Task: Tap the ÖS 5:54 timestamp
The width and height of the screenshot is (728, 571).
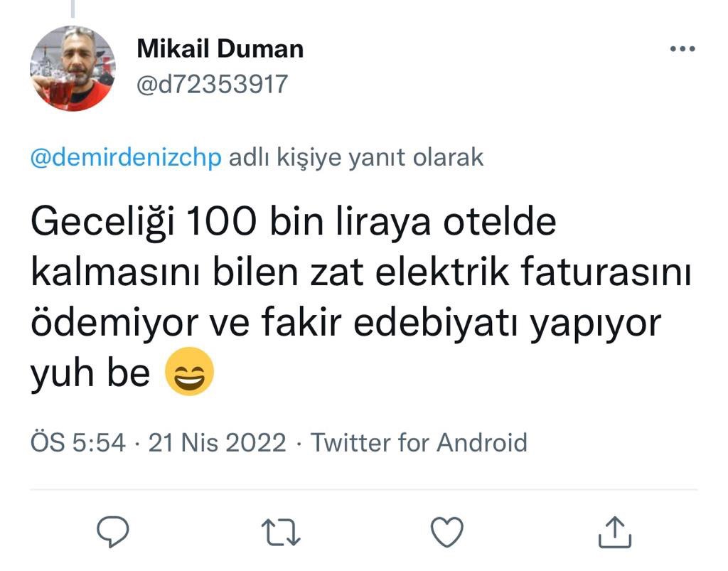Action: tap(78, 442)
